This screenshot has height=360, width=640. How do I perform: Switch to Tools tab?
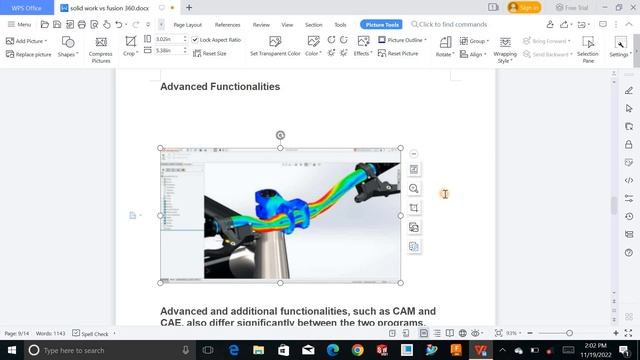tap(340, 25)
